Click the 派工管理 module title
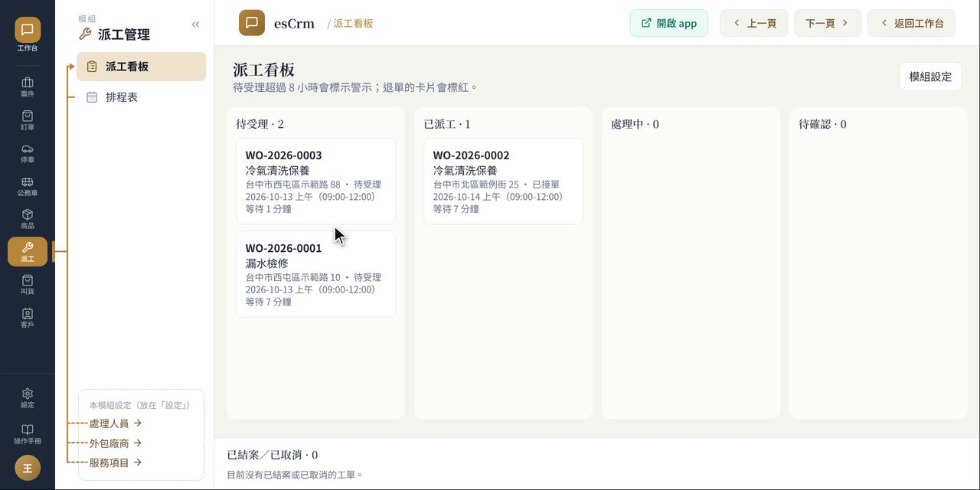 coord(124,34)
